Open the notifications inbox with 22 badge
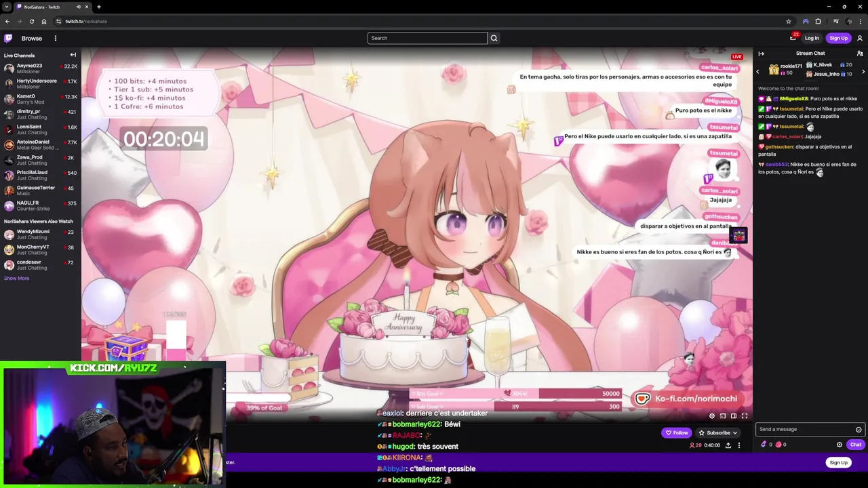 [793, 37]
